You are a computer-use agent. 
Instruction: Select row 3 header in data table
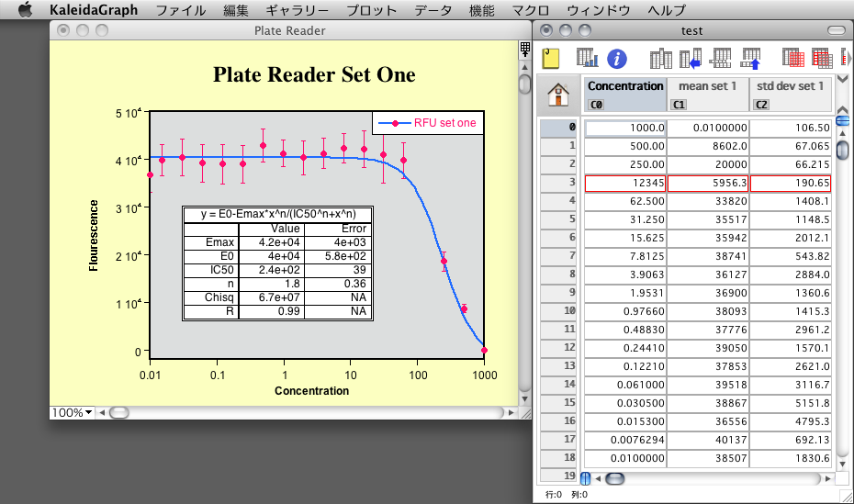point(558,183)
